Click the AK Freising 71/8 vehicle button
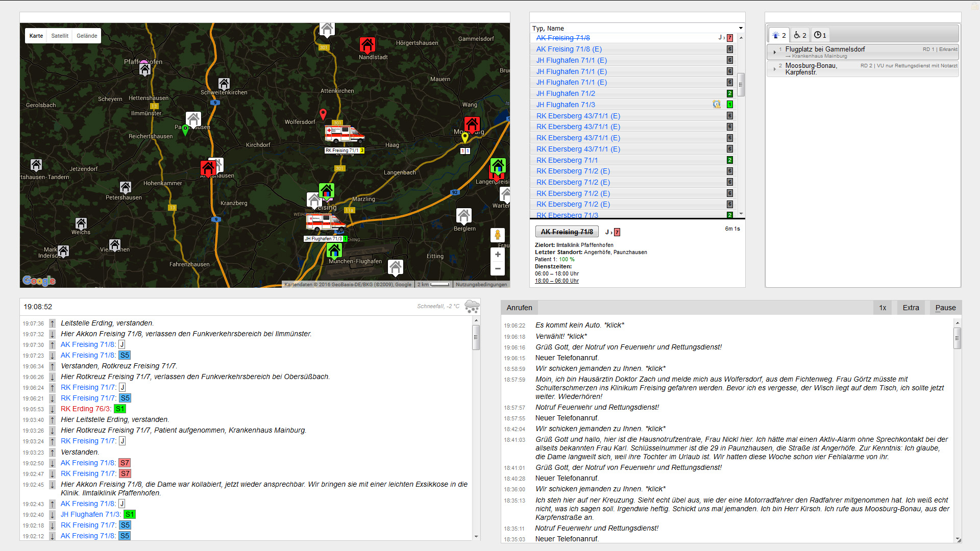The image size is (980, 551). pyautogui.click(x=567, y=232)
